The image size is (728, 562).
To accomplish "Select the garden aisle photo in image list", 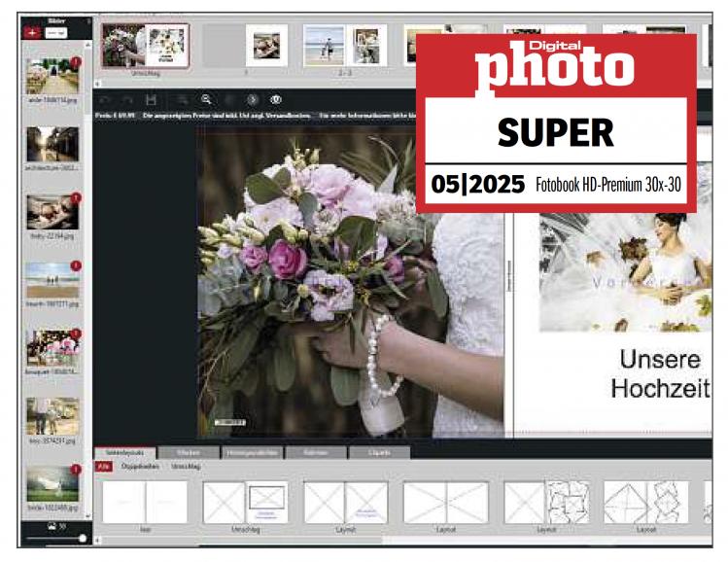I will click(x=52, y=77).
